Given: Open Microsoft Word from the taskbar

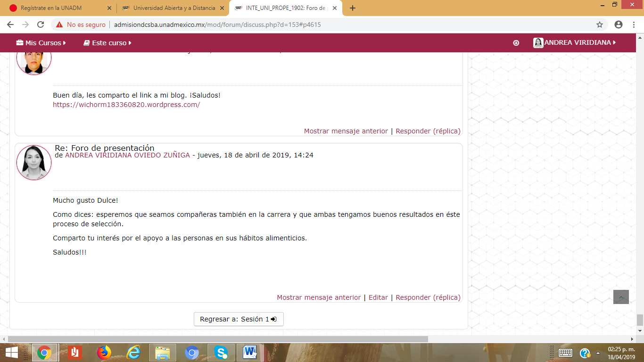Looking at the screenshot, I should pos(249,352).
